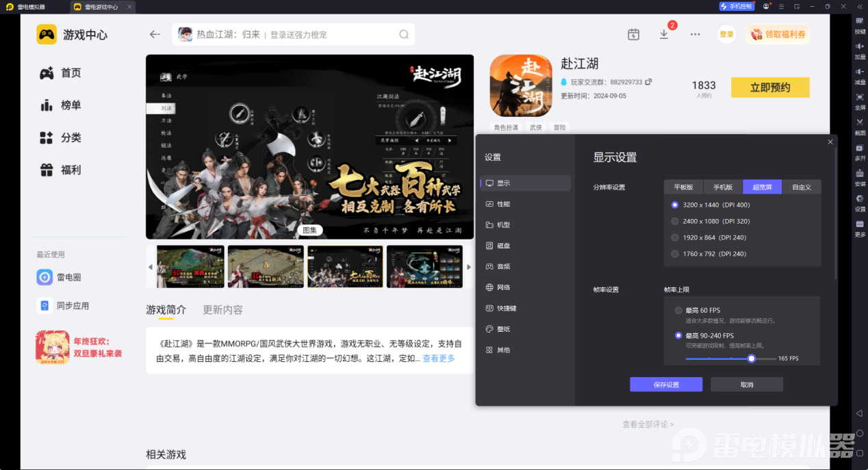Copy the player group number 882929733
The image size is (868, 470).
[648, 81]
